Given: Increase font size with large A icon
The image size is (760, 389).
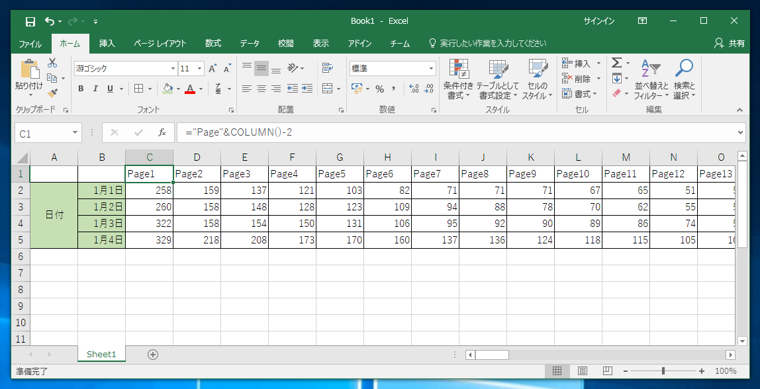Looking at the screenshot, I should pyautogui.click(x=213, y=69).
